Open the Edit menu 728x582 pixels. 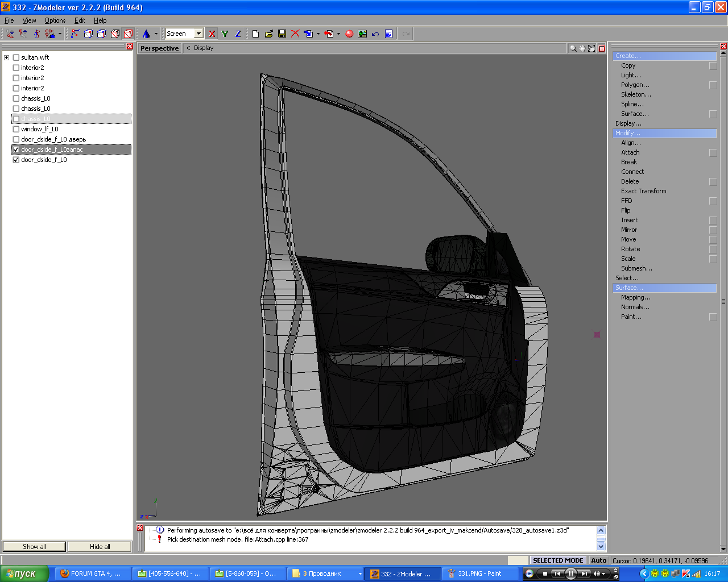[x=80, y=20]
